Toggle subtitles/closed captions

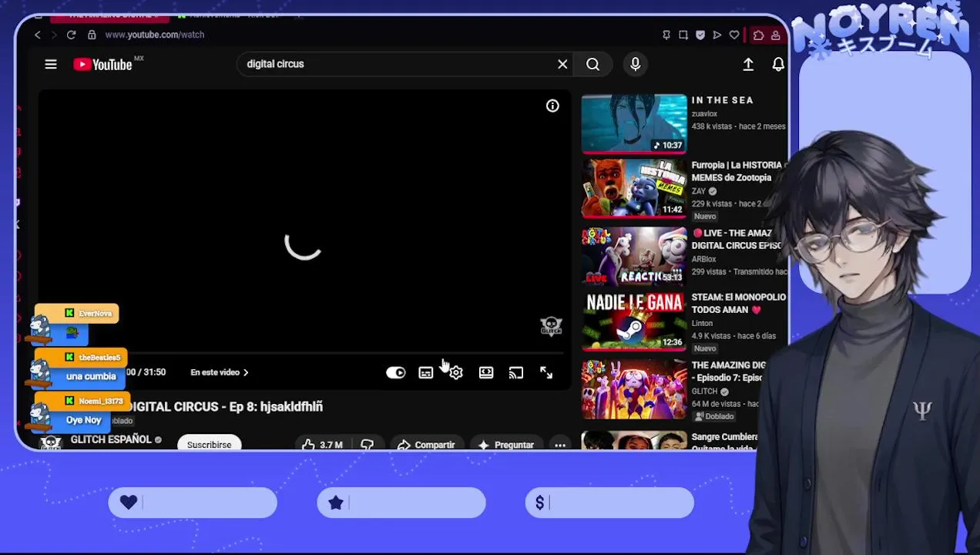(x=425, y=373)
